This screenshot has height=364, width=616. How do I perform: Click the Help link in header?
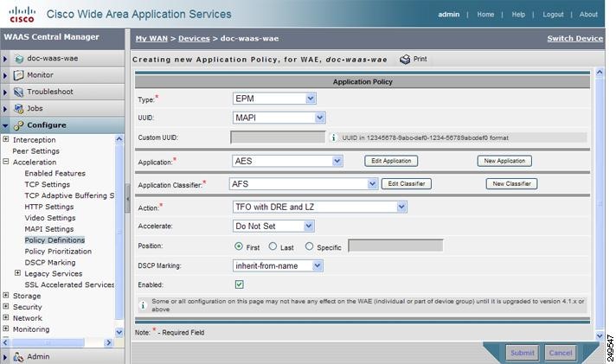(x=518, y=15)
